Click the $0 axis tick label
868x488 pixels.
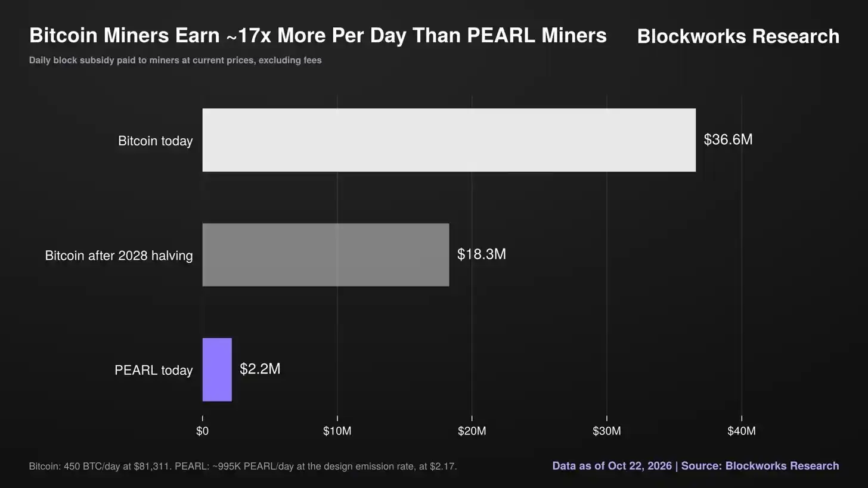pyautogui.click(x=202, y=431)
